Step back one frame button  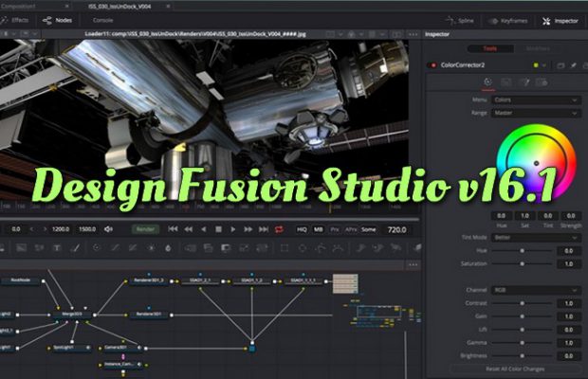point(188,229)
